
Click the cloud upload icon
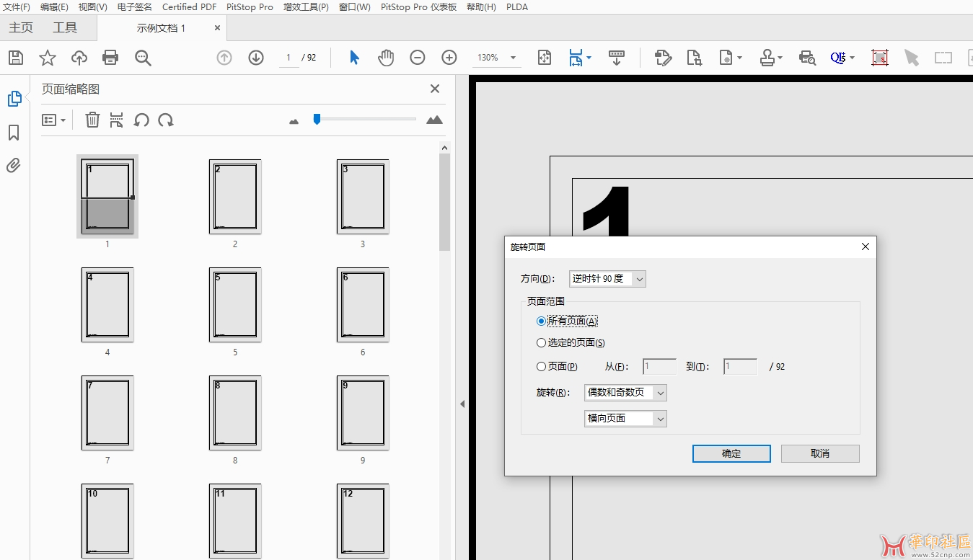(79, 58)
